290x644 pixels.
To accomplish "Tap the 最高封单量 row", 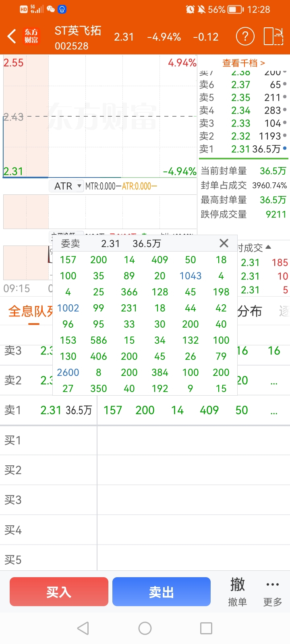I will 244,200.
